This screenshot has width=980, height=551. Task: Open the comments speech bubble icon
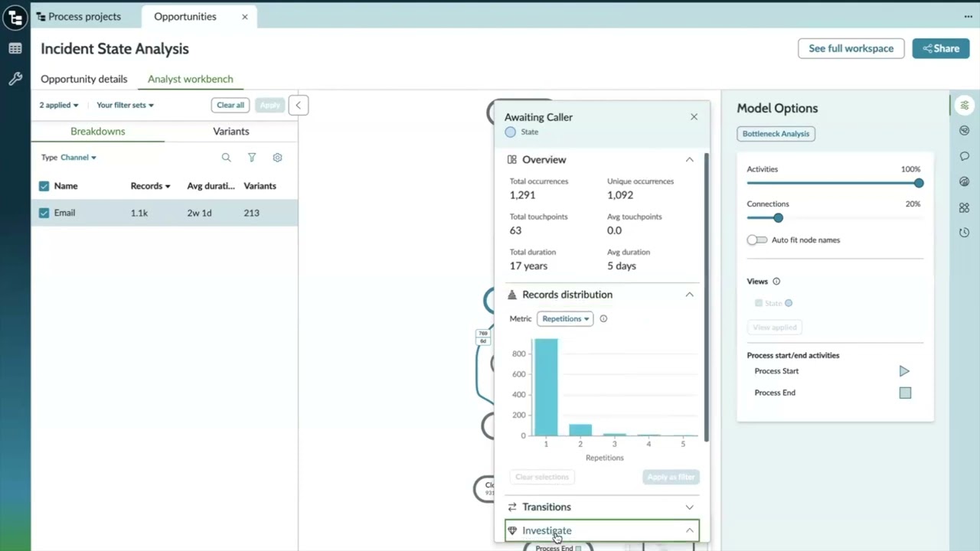tap(965, 156)
